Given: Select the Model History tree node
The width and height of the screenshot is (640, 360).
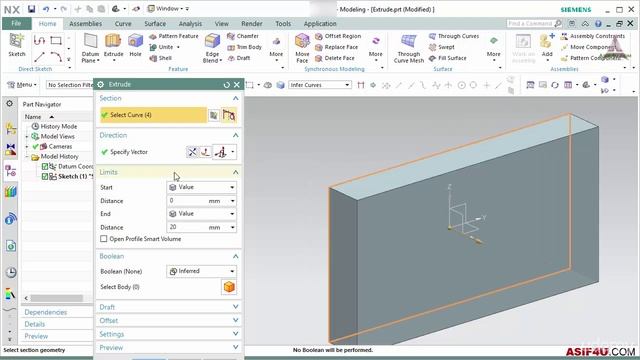Looking at the screenshot, I should (x=59, y=156).
